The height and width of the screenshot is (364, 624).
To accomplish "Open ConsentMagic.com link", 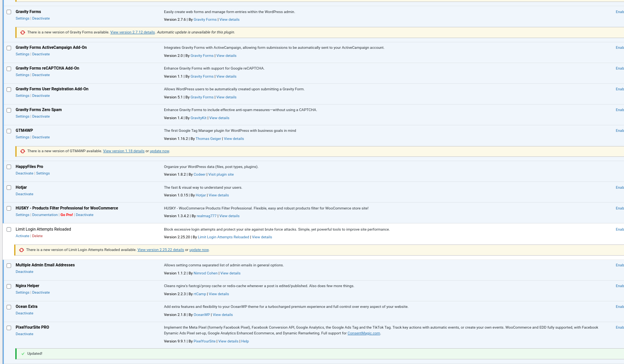I will point(364,333).
